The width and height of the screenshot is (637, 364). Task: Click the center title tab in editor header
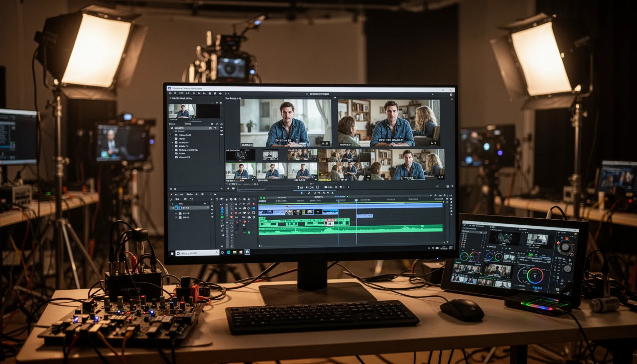coord(320,94)
